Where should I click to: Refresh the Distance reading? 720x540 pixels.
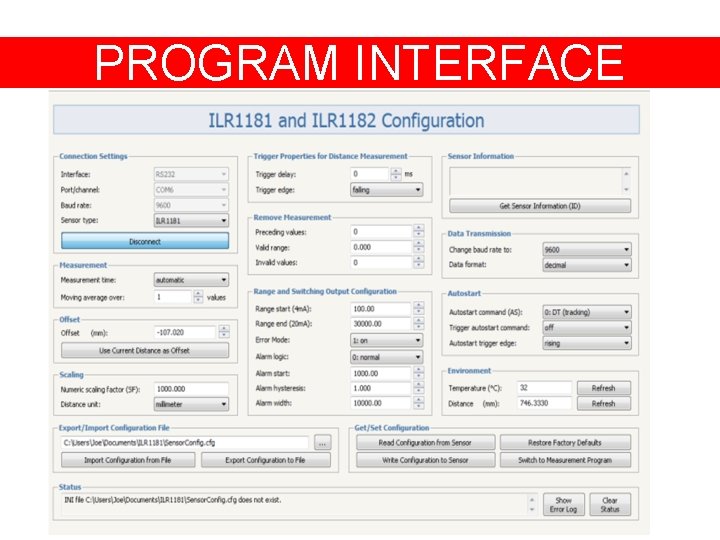click(604, 404)
